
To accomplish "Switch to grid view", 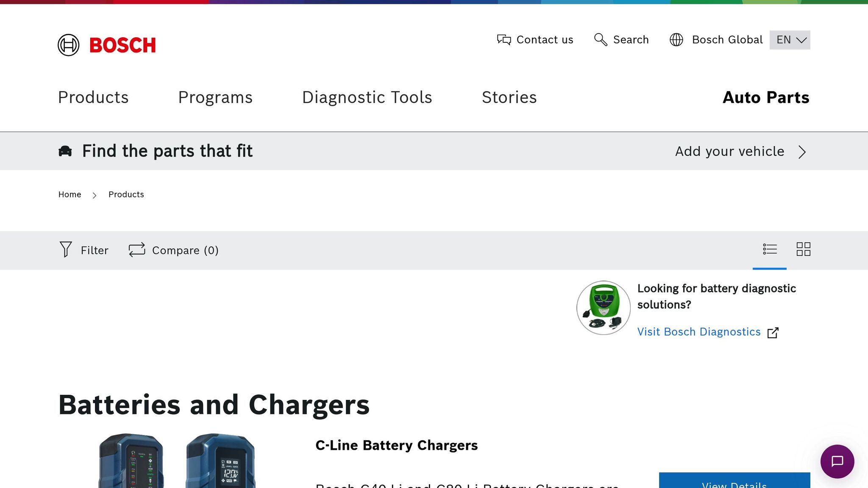I will (x=804, y=249).
